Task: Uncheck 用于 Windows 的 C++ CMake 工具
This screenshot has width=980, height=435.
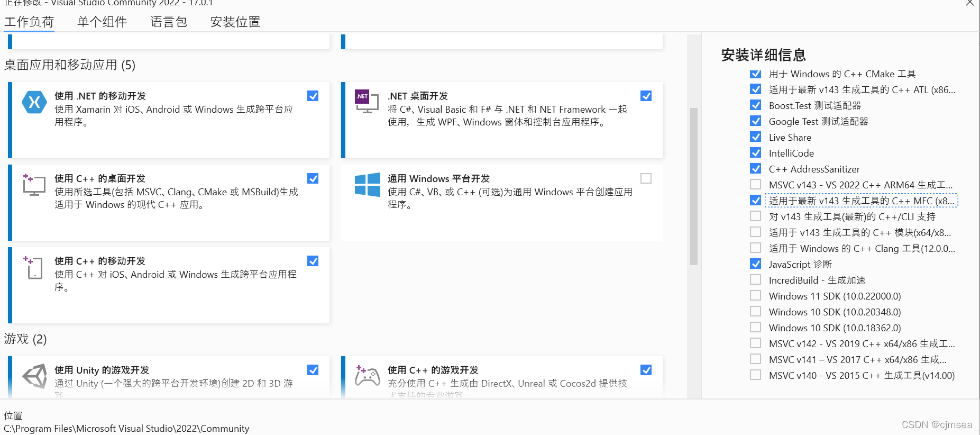Action: click(x=756, y=74)
